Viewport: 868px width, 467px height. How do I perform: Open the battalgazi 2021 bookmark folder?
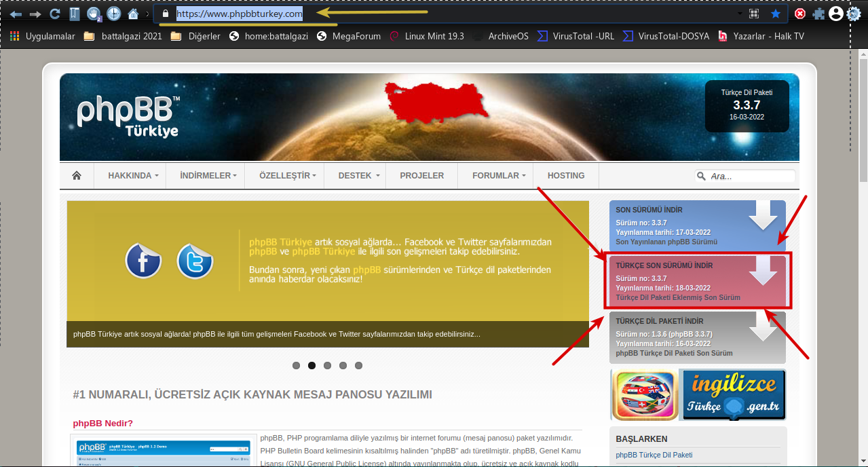coord(123,36)
